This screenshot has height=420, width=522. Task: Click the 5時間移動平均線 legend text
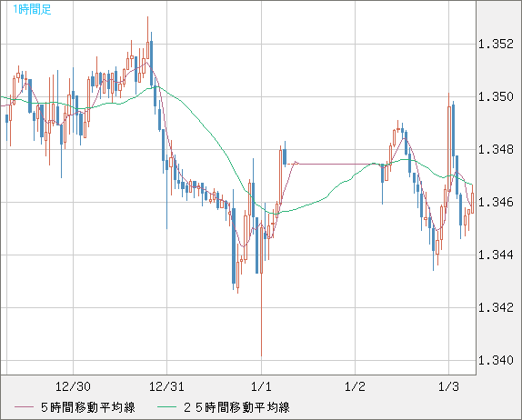tap(88, 407)
